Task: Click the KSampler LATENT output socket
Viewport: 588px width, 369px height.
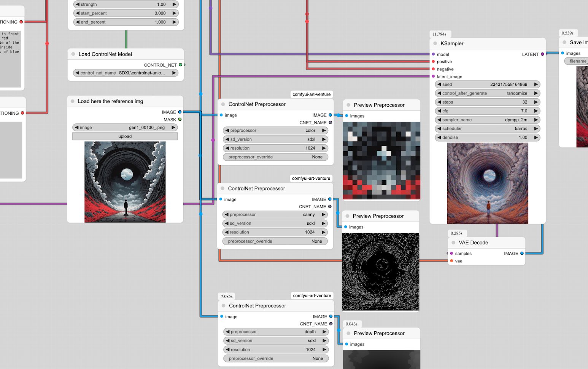Action: click(x=542, y=54)
